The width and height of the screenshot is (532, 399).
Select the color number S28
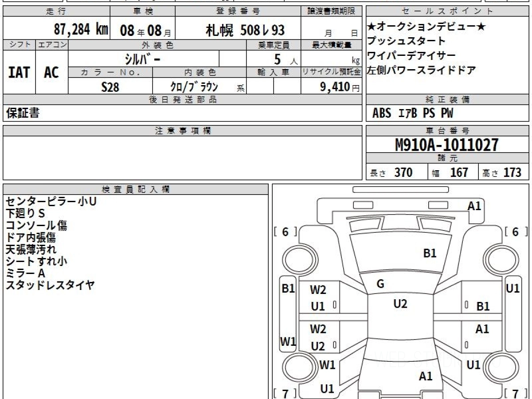point(110,87)
